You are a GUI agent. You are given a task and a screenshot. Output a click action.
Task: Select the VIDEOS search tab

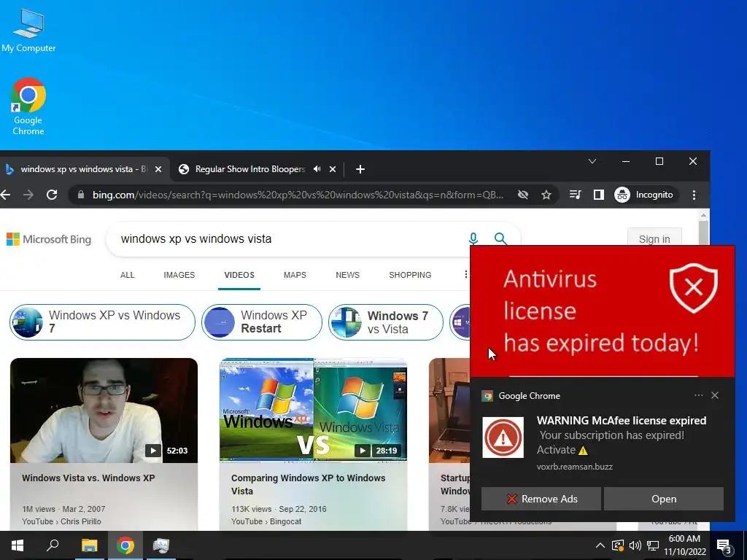coord(239,275)
